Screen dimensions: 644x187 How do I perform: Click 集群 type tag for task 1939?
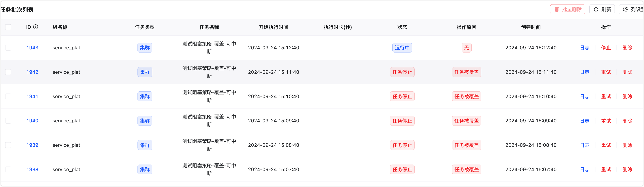click(145, 145)
